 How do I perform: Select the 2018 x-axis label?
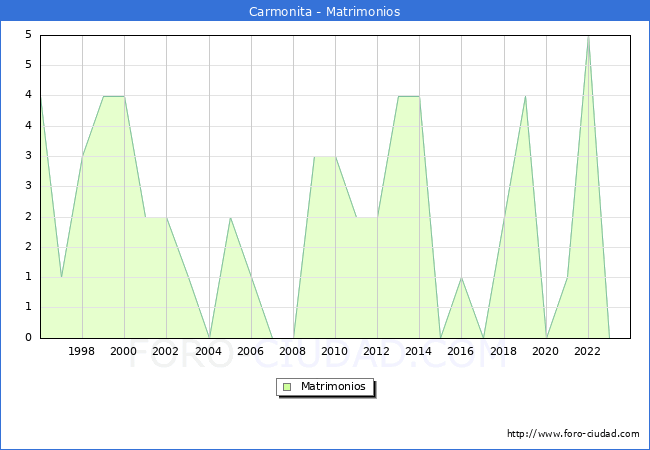(x=503, y=351)
